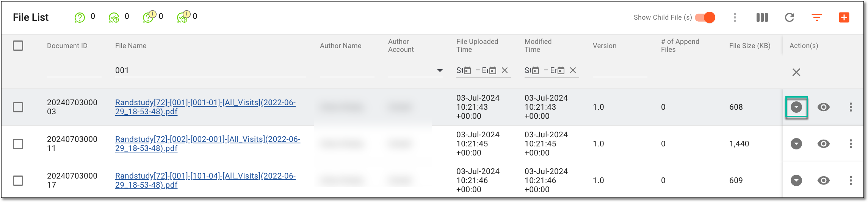Expand action dropdown for file size 1,440 row

coord(796,144)
